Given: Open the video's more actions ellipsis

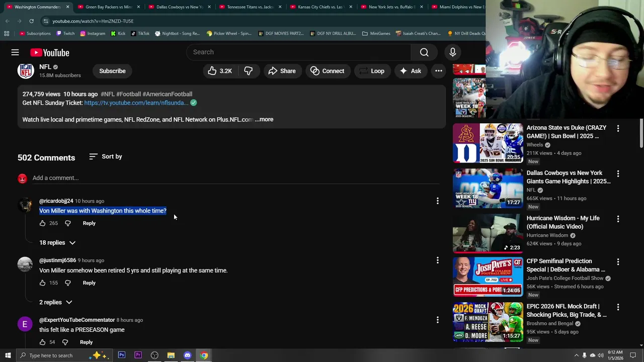Looking at the screenshot, I should 439,71.
